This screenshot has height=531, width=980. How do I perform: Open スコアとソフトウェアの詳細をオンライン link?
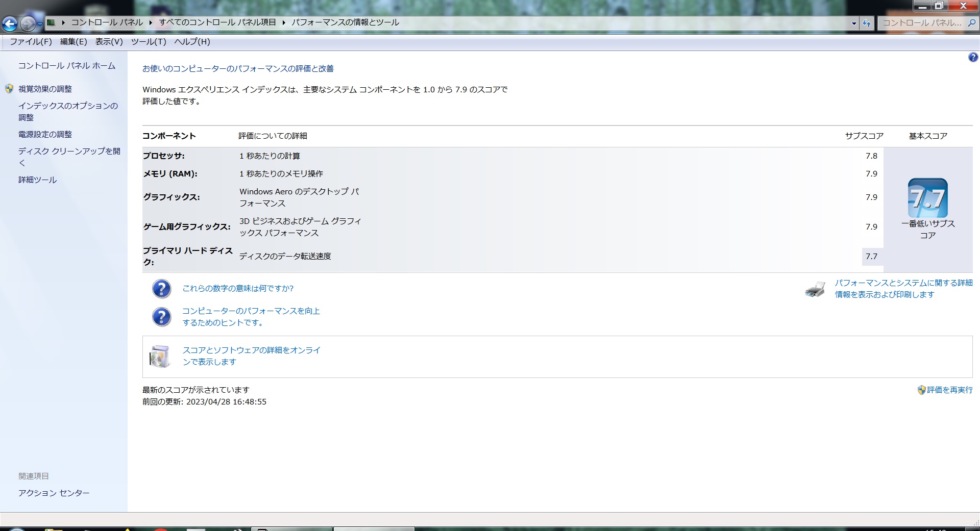click(x=252, y=356)
